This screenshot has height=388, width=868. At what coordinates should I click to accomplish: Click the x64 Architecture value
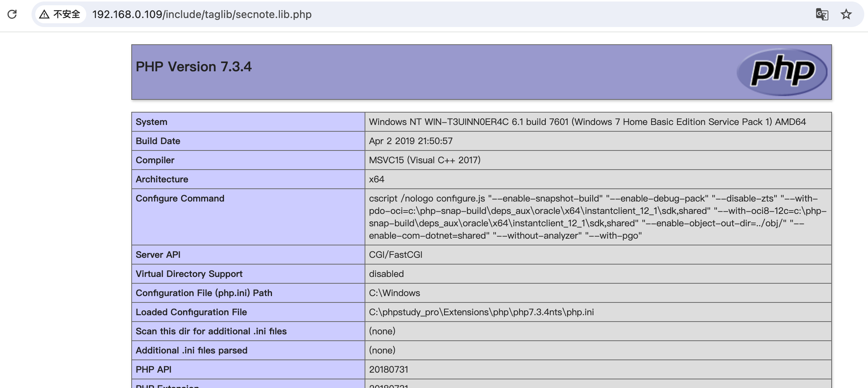click(x=376, y=179)
